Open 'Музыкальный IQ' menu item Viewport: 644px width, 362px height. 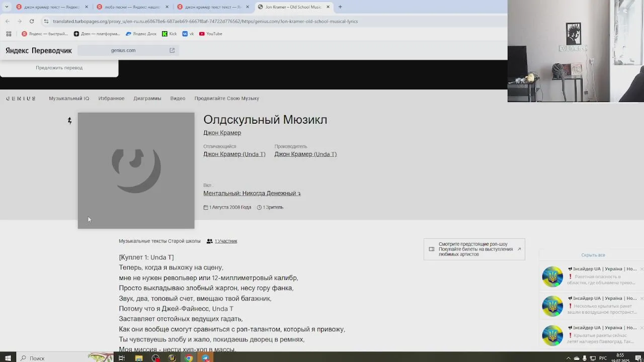[x=69, y=99]
